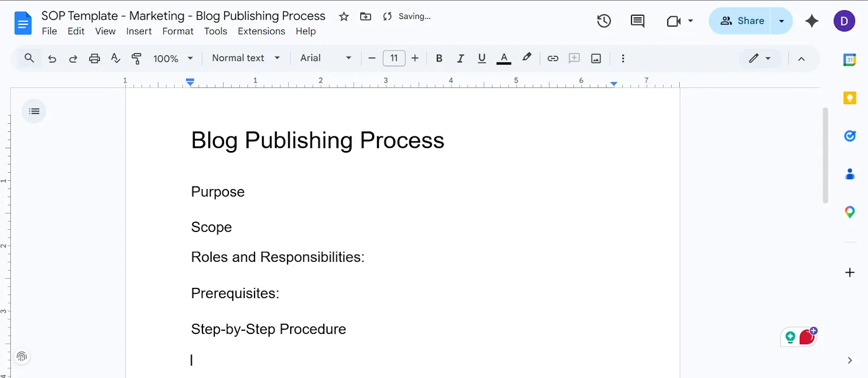
Task: Open the Arial font dropdown
Action: 325,58
